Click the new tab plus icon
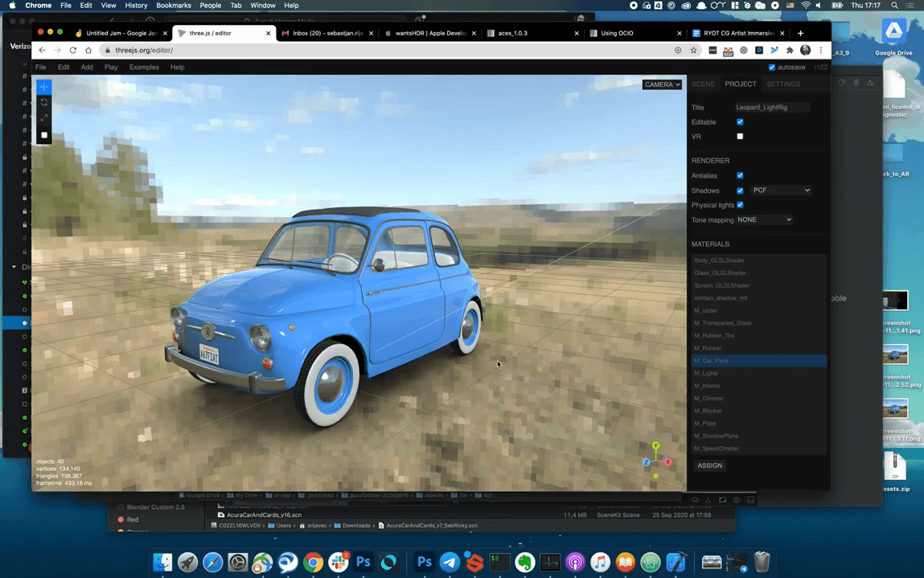This screenshot has height=578, width=924. pos(800,33)
